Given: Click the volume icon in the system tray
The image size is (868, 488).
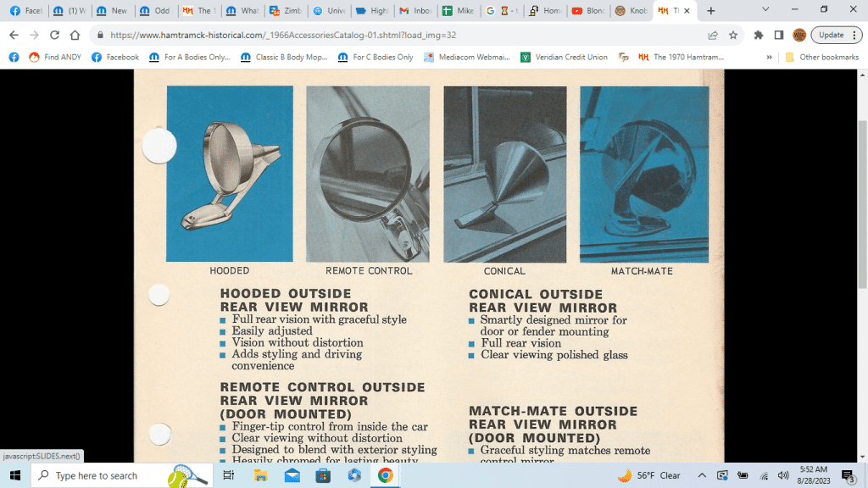Looking at the screenshot, I should point(783,475).
